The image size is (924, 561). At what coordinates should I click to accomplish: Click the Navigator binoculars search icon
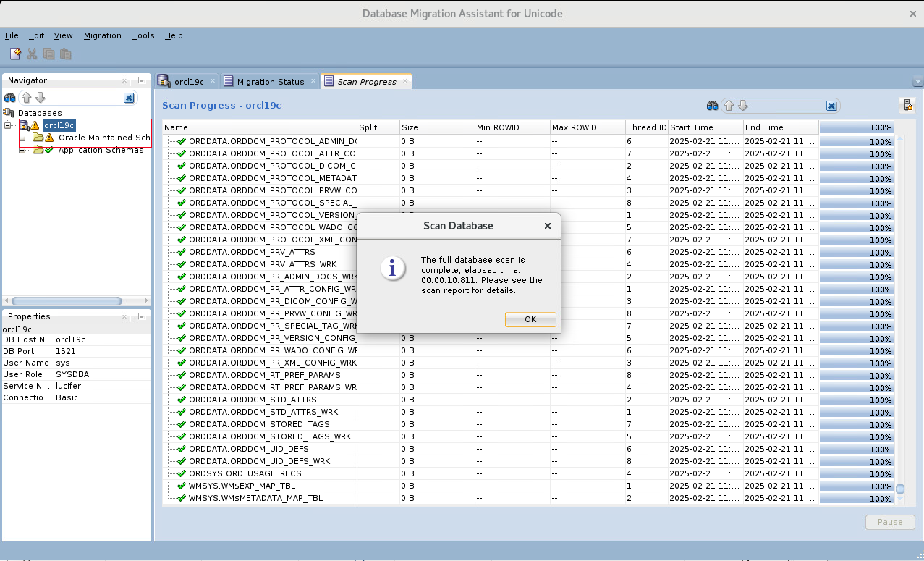click(10, 98)
